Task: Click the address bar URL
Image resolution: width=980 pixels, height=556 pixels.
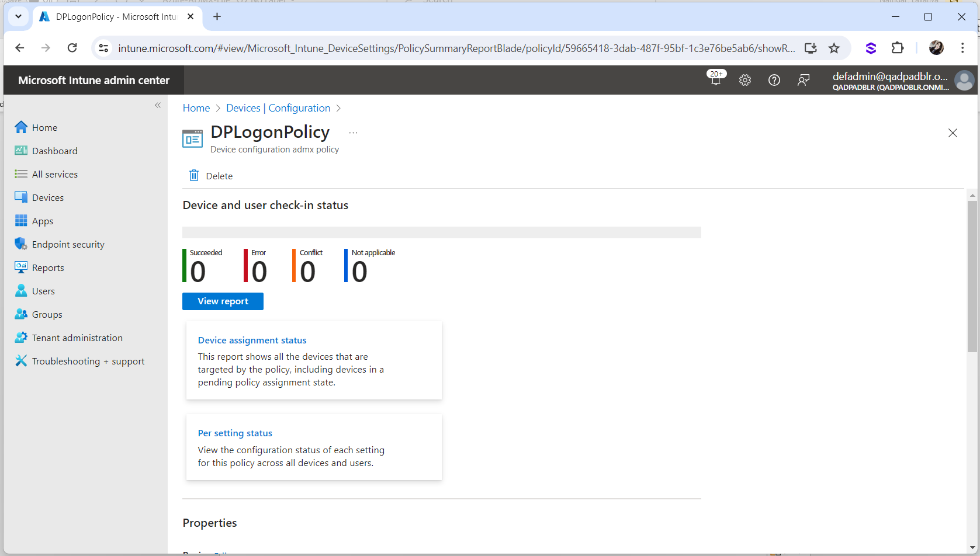Action: pos(456,48)
